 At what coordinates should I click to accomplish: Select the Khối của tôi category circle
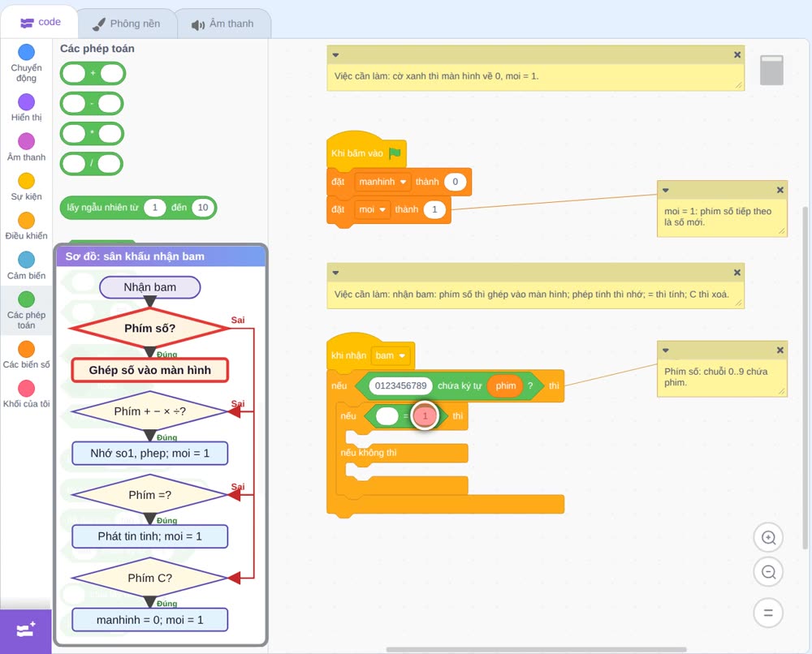[27, 388]
